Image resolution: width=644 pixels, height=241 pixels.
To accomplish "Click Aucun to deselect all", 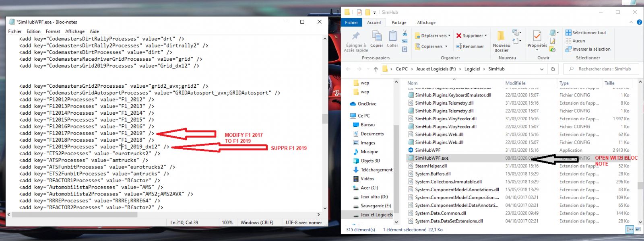I will (575, 41).
